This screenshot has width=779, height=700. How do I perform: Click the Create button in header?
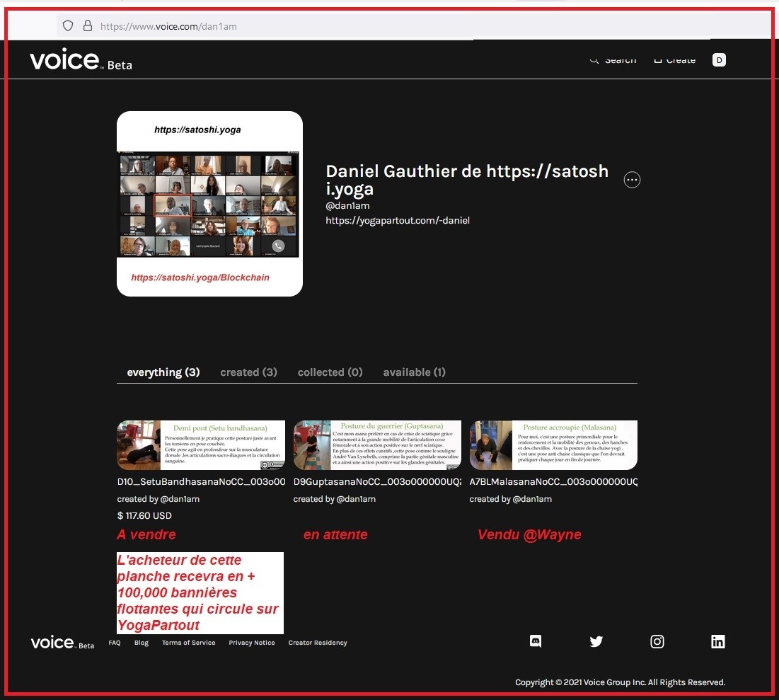click(674, 60)
